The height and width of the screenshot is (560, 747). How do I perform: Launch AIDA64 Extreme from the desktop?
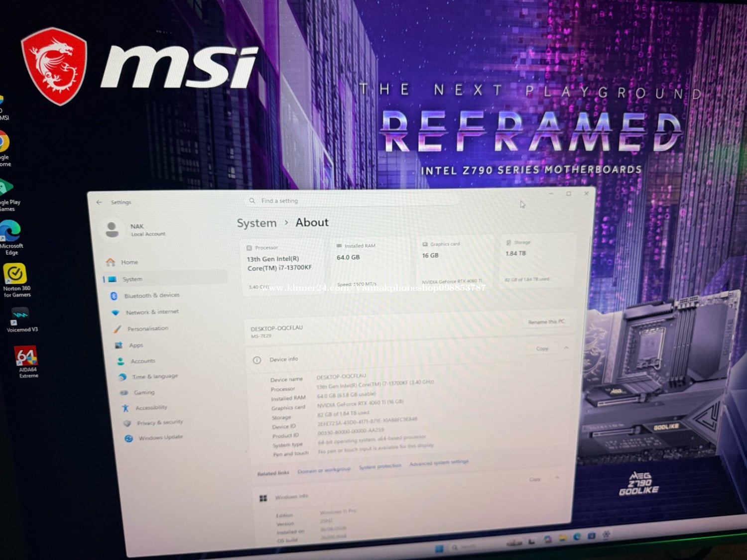point(28,362)
